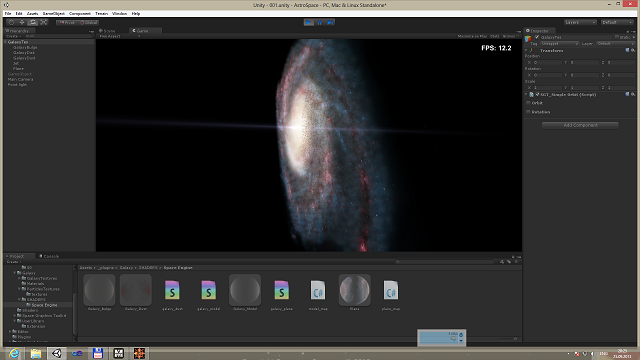Screen dimensions: 640x360
Task: Click the Pause button
Action: coord(320,22)
